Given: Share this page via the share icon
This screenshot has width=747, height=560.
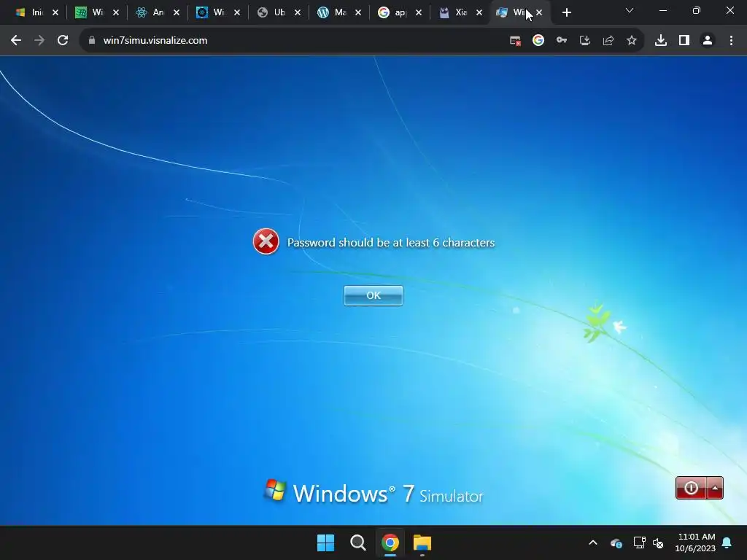Looking at the screenshot, I should (x=608, y=41).
